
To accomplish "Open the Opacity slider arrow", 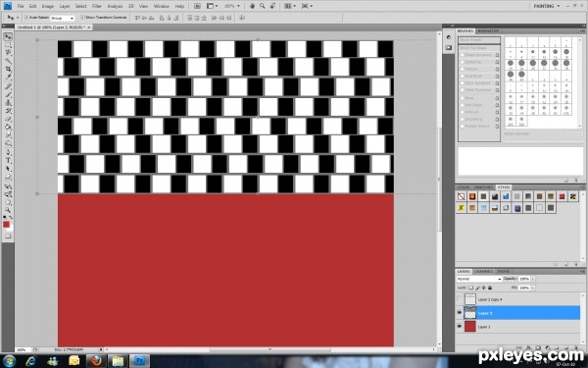I will point(533,279).
